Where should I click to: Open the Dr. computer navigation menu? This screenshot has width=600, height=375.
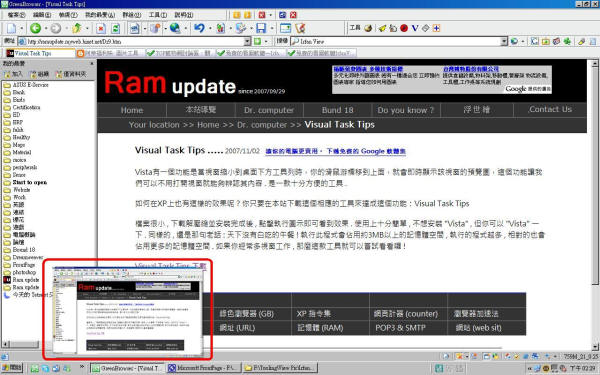(269, 110)
